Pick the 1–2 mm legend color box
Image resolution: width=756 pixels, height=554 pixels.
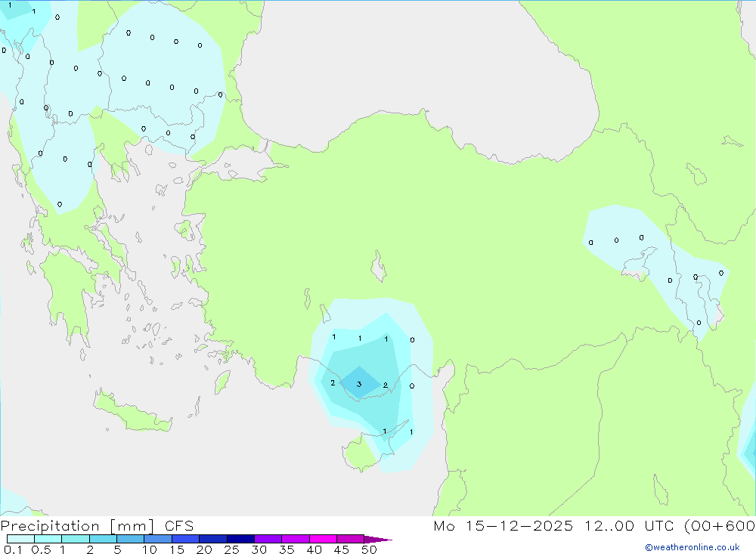(x=75, y=539)
